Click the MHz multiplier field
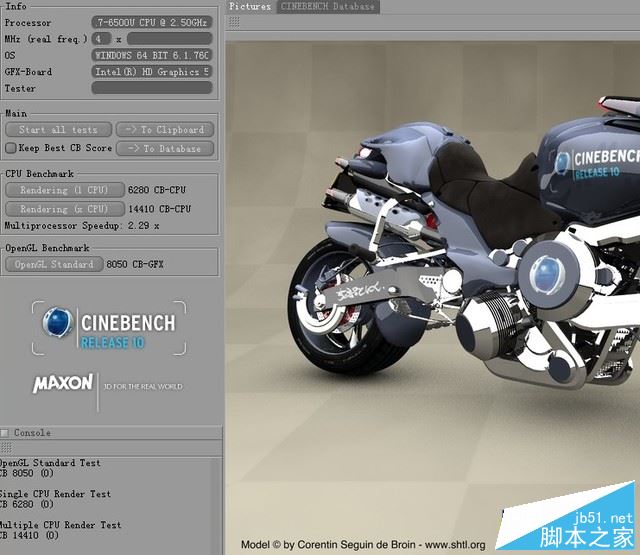 169,39
